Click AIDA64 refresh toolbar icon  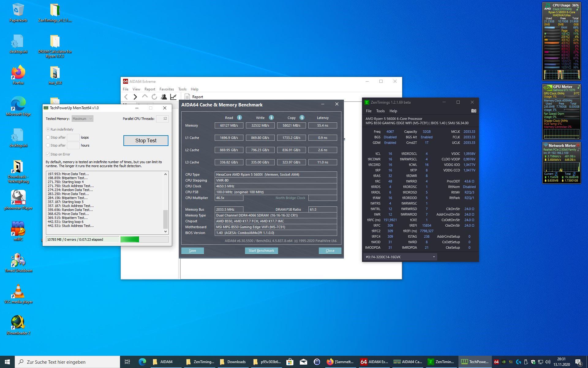(x=154, y=97)
